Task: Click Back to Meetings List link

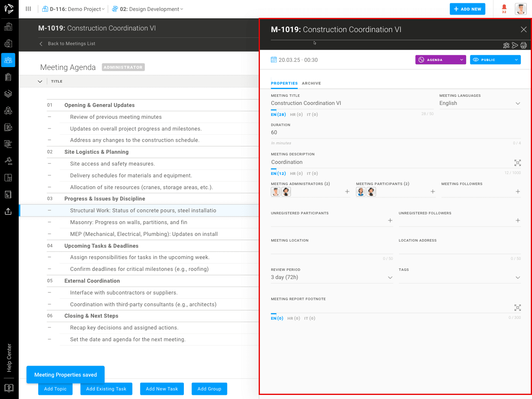Action: 71,44
